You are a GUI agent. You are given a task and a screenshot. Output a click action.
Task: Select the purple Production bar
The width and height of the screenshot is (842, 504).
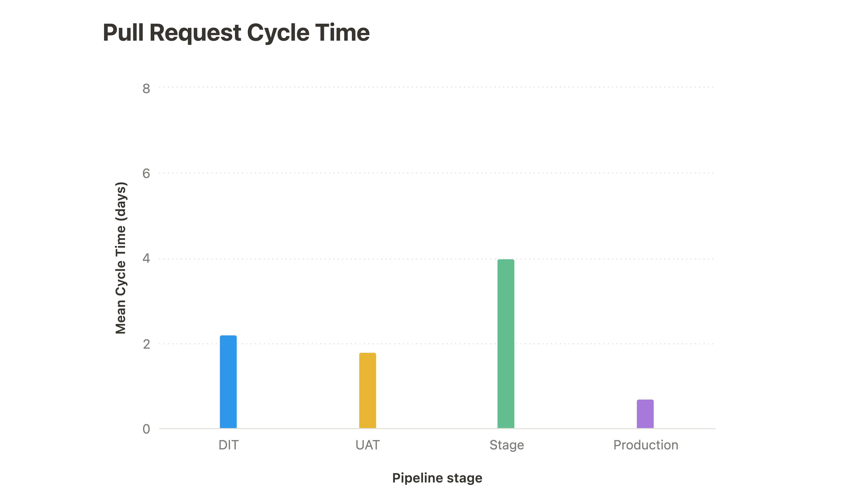point(645,414)
